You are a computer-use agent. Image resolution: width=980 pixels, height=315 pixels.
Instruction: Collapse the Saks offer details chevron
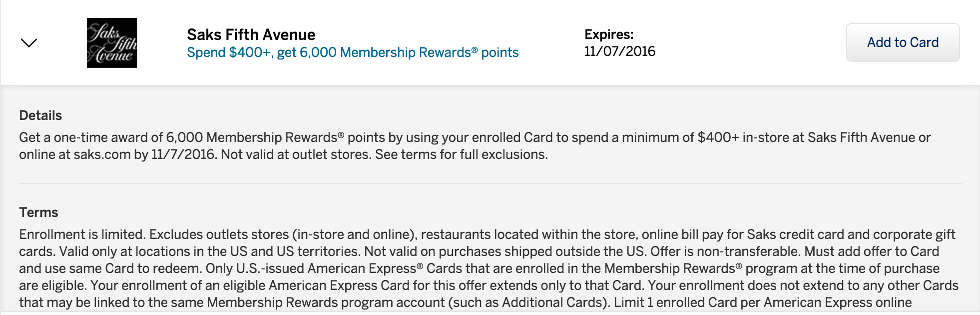tap(29, 43)
